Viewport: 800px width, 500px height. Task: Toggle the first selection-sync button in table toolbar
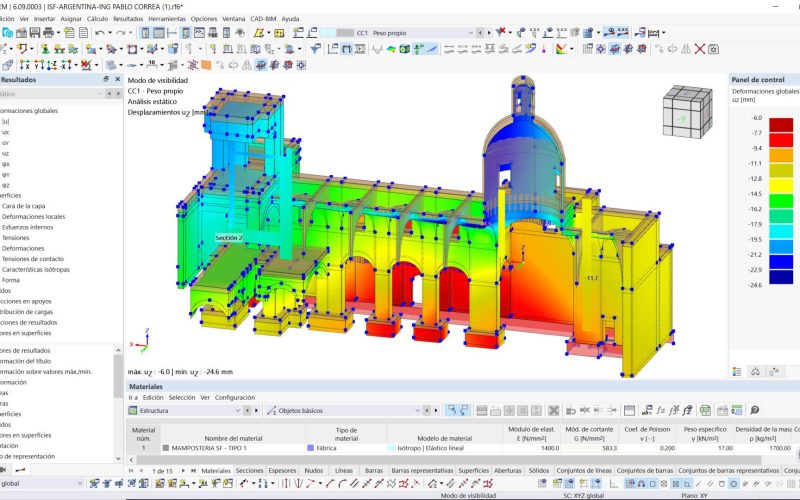tap(451, 410)
